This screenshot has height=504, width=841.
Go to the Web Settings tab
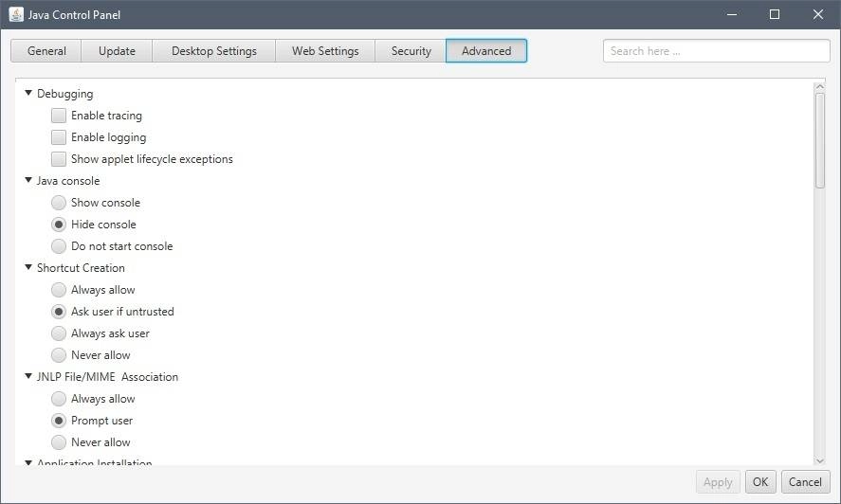tap(325, 51)
